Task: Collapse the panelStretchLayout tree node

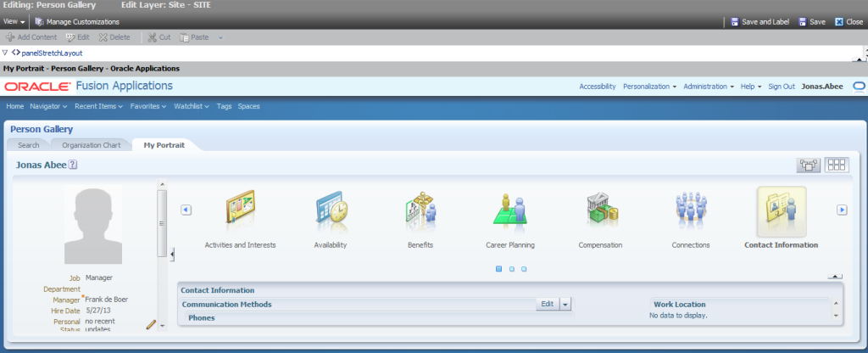Action: click(x=4, y=53)
